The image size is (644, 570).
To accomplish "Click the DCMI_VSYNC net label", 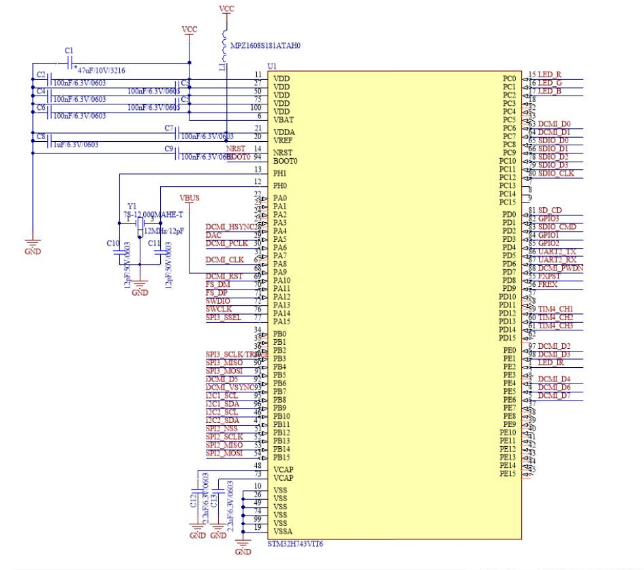I will [x=230, y=387].
